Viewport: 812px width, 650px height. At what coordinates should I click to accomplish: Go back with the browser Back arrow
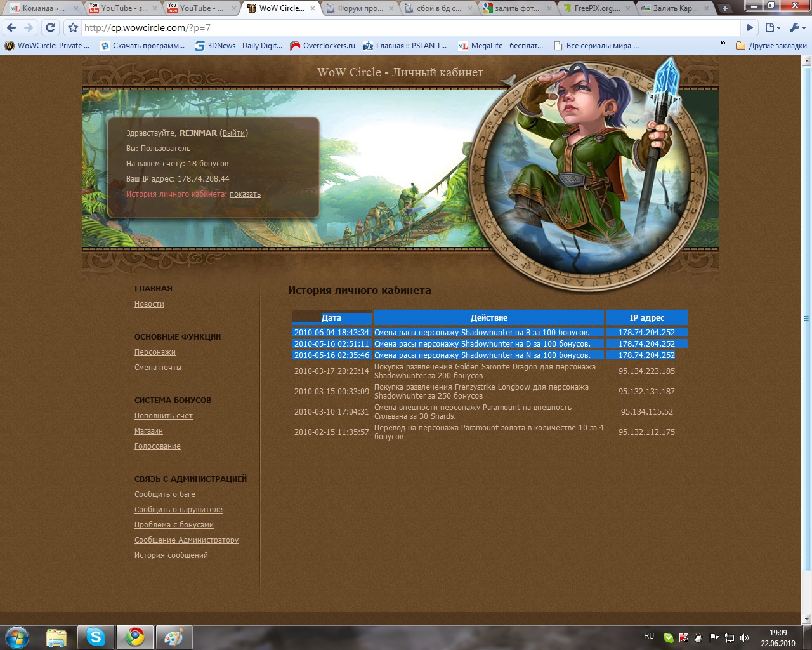(11, 27)
